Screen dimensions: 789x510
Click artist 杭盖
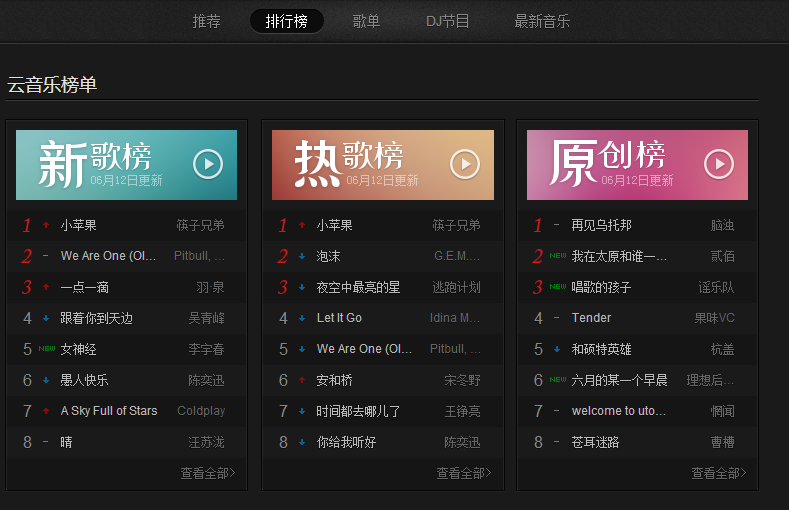(723, 349)
